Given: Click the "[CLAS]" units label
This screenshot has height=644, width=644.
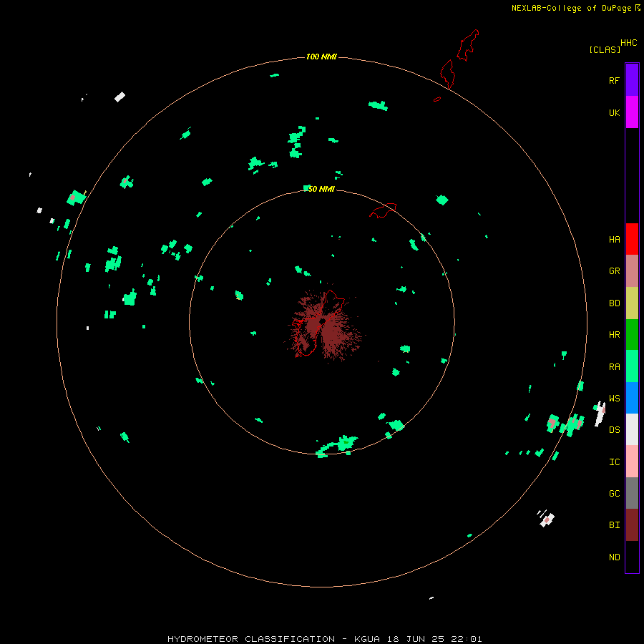Looking at the screenshot, I should click(x=605, y=49).
